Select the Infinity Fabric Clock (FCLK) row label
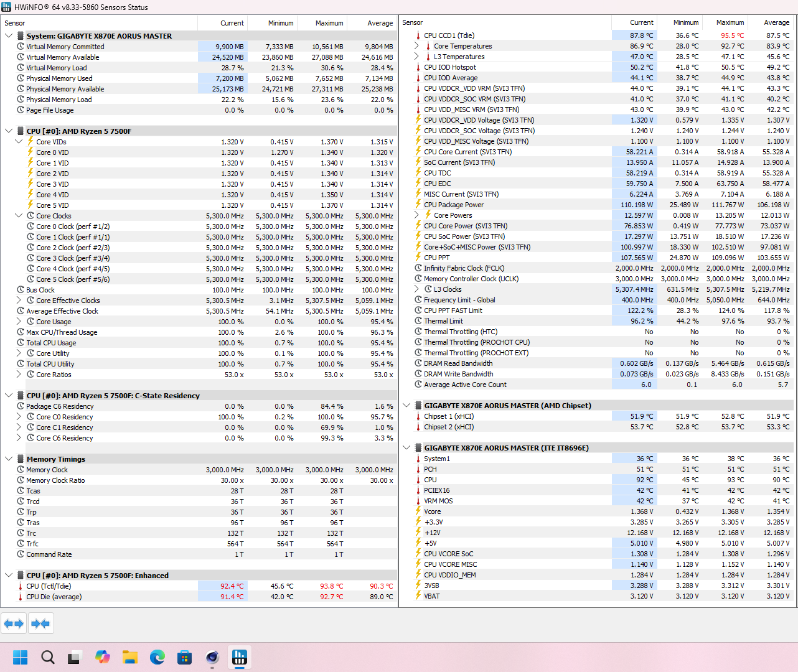The width and height of the screenshot is (798, 672). coord(464,268)
